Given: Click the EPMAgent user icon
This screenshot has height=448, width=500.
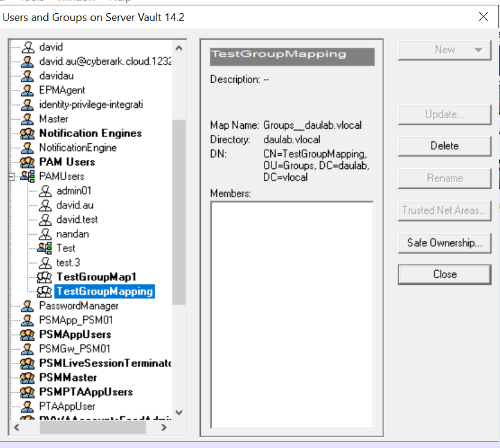Looking at the screenshot, I should (28, 90).
